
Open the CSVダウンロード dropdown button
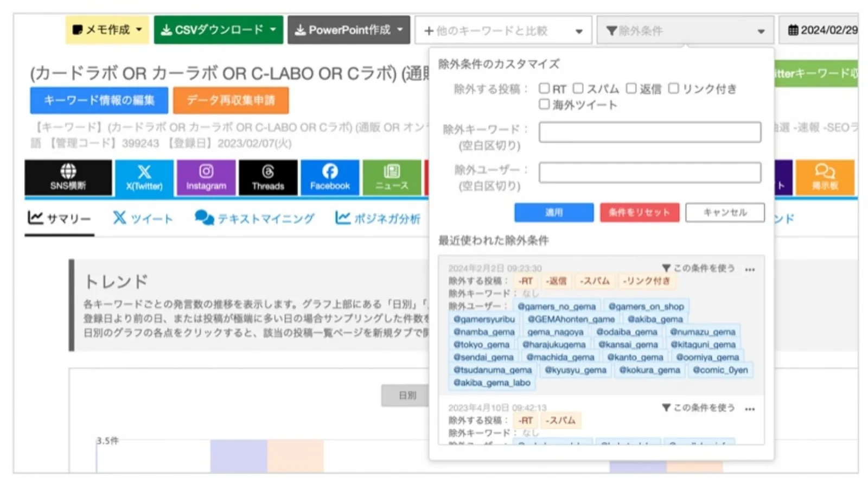pos(218,30)
